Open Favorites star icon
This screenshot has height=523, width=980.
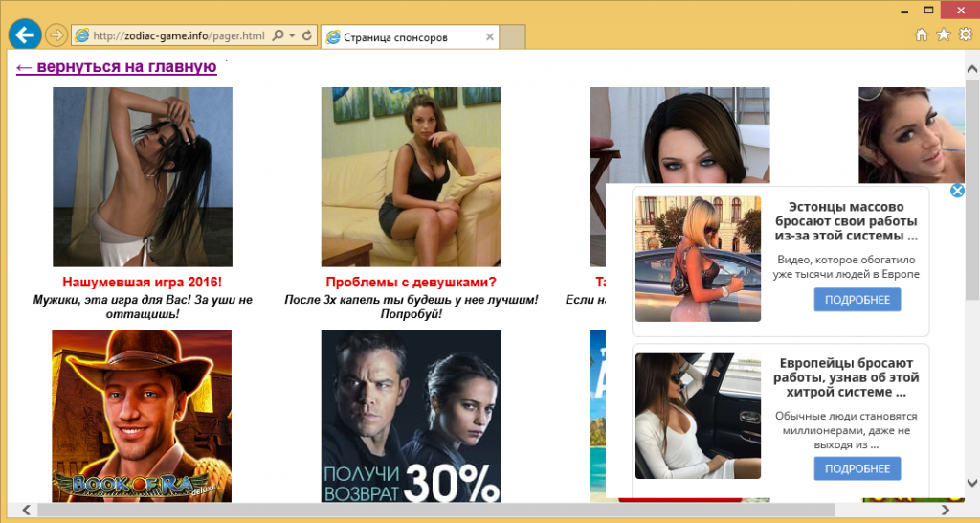coord(944,35)
